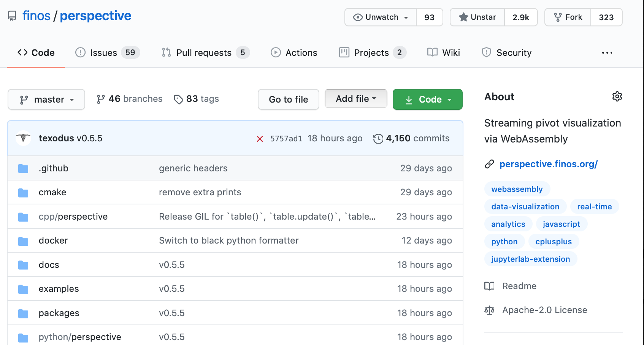Fork the repository

pyautogui.click(x=568, y=17)
